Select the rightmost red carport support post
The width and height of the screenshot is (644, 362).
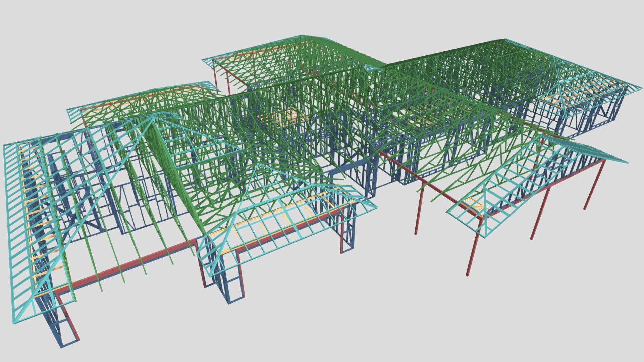point(595,184)
